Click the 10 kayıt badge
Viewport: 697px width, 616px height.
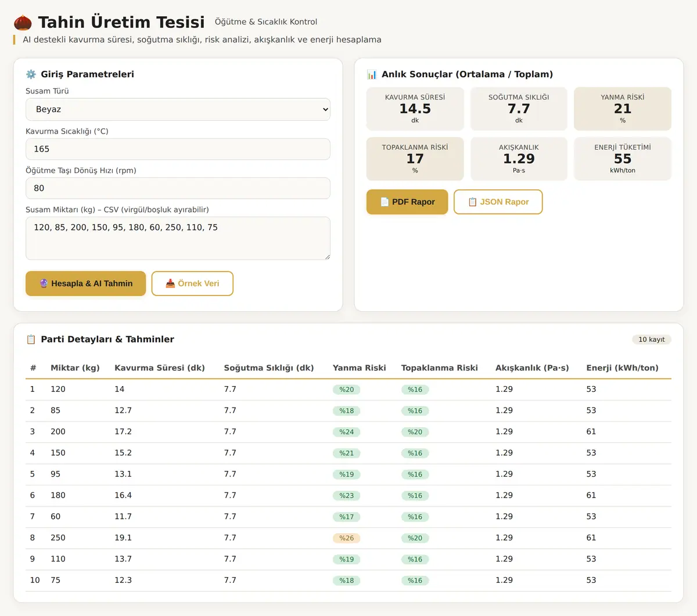tap(652, 340)
